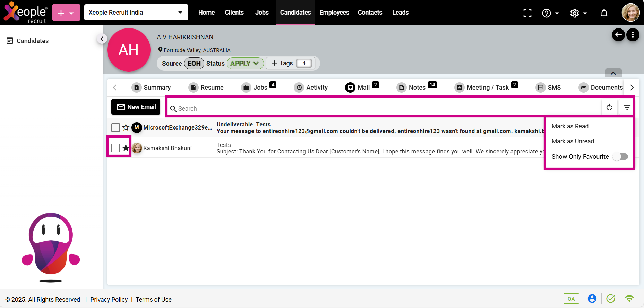Click the notifications bell icon
644x308 pixels.
604,13
